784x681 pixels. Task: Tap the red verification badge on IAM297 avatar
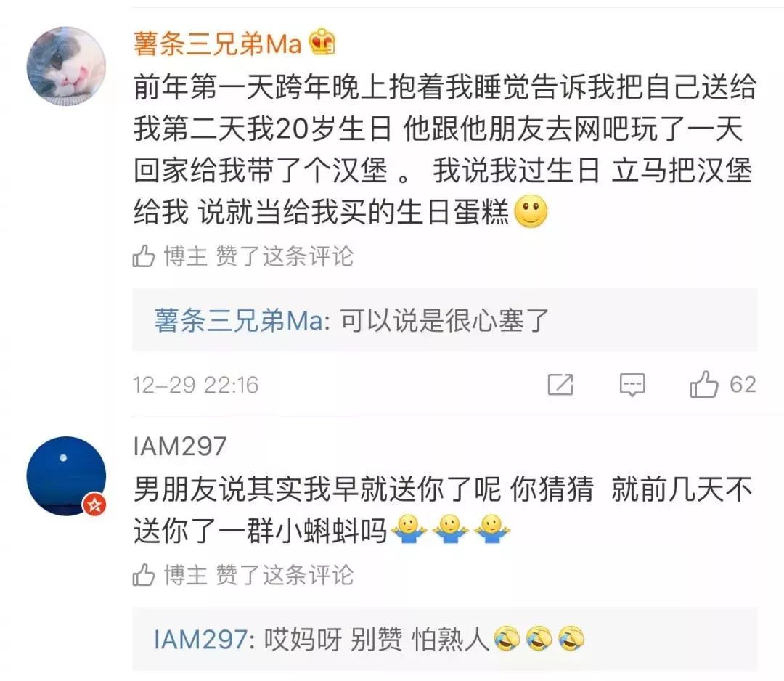click(x=94, y=505)
